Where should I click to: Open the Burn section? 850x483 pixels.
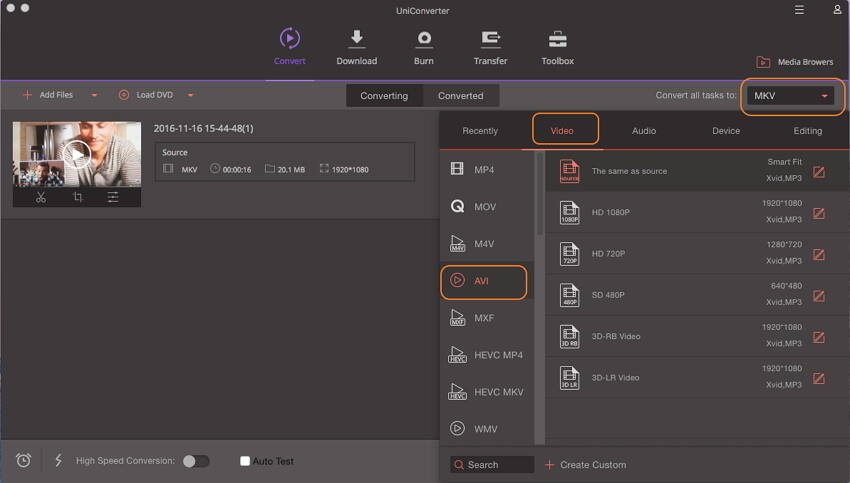tap(423, 47)
